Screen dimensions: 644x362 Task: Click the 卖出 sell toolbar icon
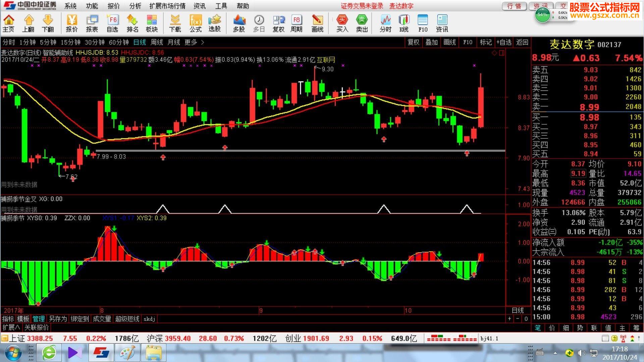[x=362, y=23]
